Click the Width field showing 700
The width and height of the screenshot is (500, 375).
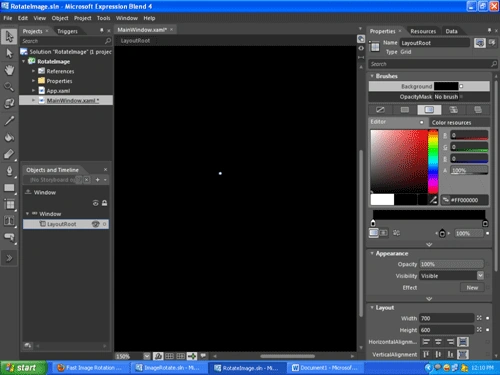click(x=447, y=318)
